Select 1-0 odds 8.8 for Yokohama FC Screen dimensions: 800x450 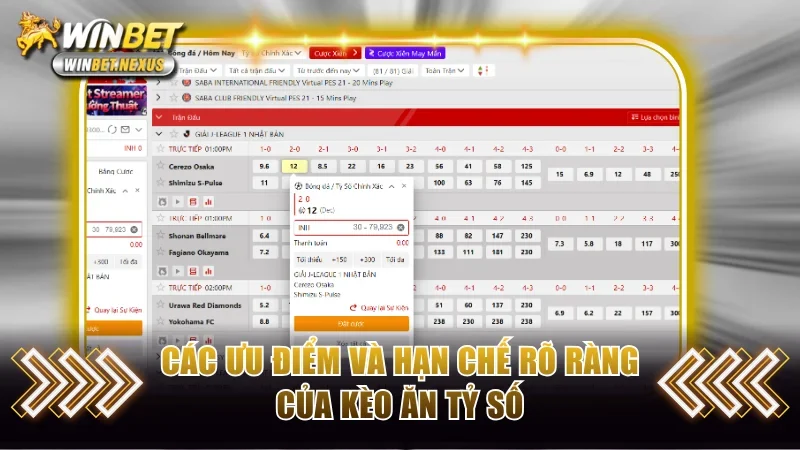265,321
